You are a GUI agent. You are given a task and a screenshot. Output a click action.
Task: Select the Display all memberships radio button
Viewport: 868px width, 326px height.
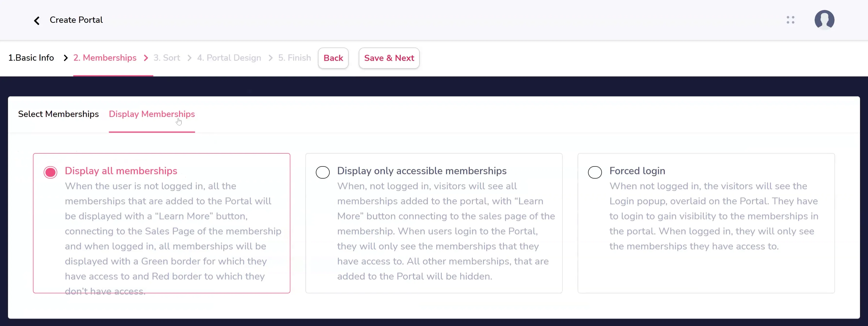click(x=50, y=172)
